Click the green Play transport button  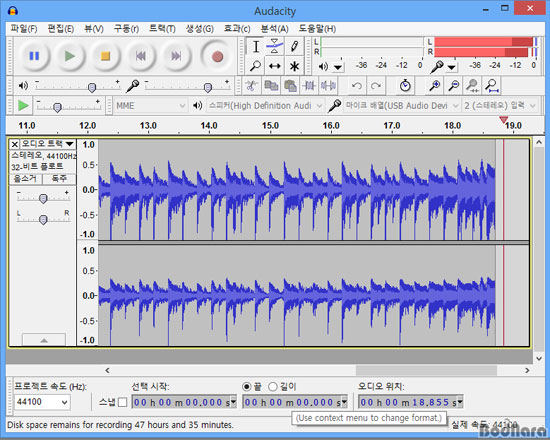70,56
